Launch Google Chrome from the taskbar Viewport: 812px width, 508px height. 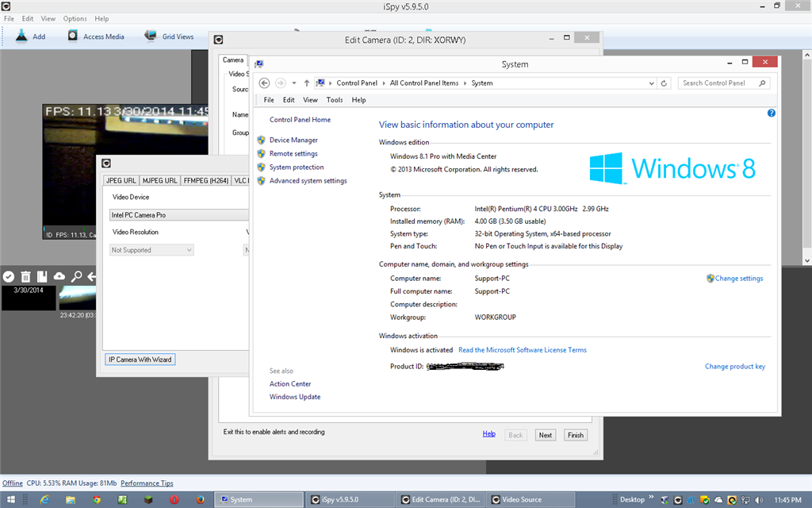coord(96,500)
